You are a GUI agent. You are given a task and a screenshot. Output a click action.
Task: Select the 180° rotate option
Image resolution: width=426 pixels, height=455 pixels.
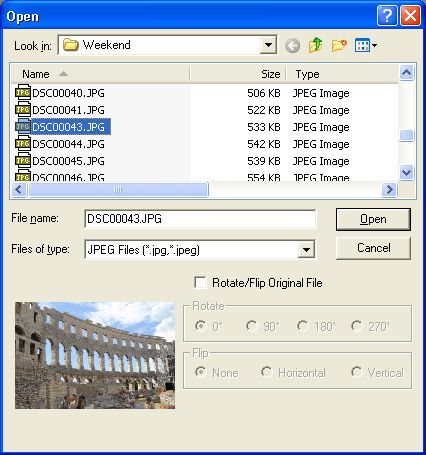pyautogui.click(x=303, y=326)
